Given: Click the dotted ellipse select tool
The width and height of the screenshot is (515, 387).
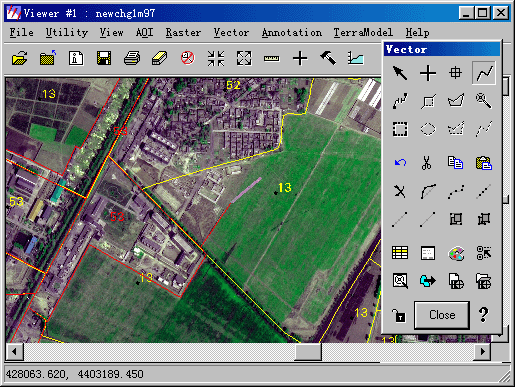Looking at the screenshot, I should [428, 129].
